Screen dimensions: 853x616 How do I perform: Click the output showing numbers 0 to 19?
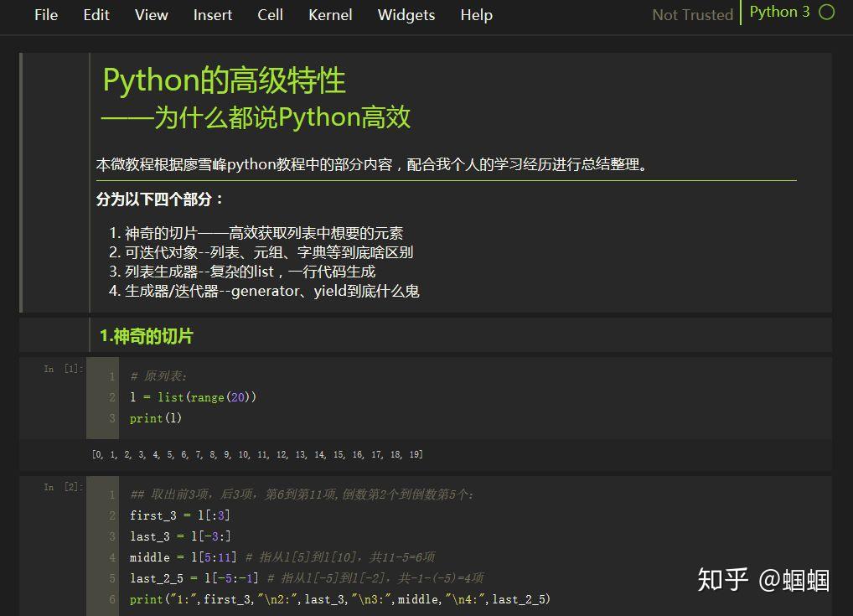coord(251,453)
